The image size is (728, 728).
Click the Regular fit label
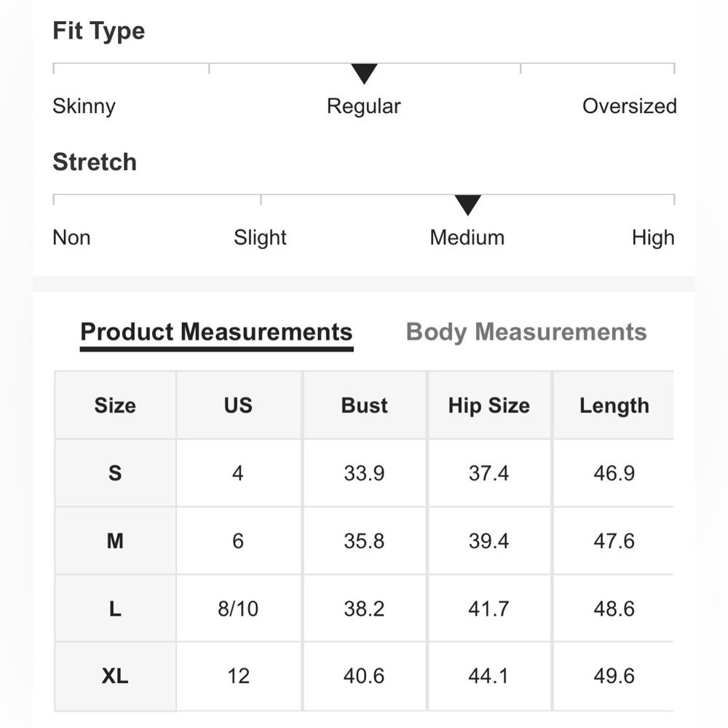[363, 106]
